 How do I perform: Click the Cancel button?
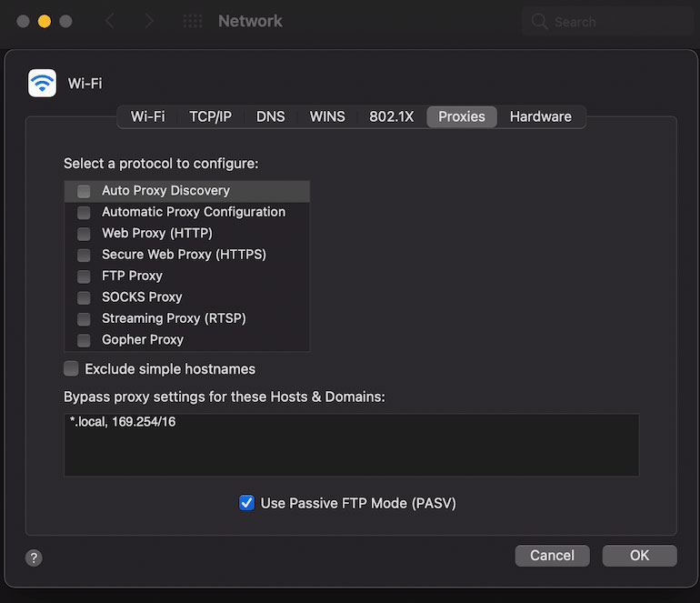[552, 555]
